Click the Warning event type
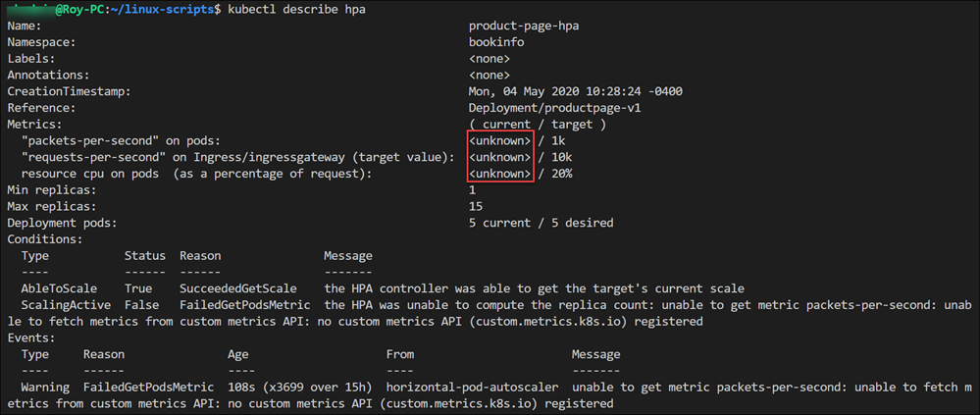Screen dimensions: 980x415 (x=45, y=388)
